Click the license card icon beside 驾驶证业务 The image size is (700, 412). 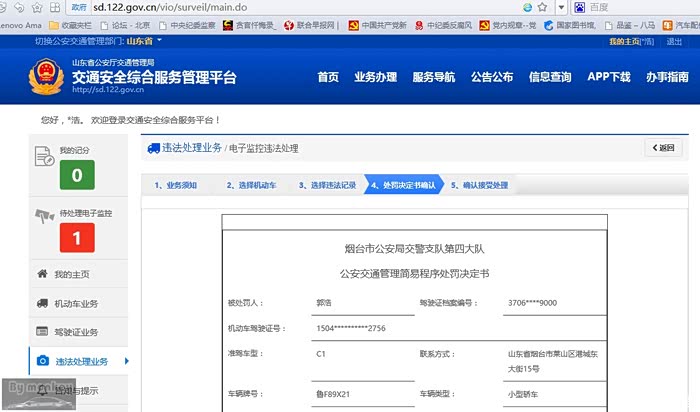(x=42, y=332)
